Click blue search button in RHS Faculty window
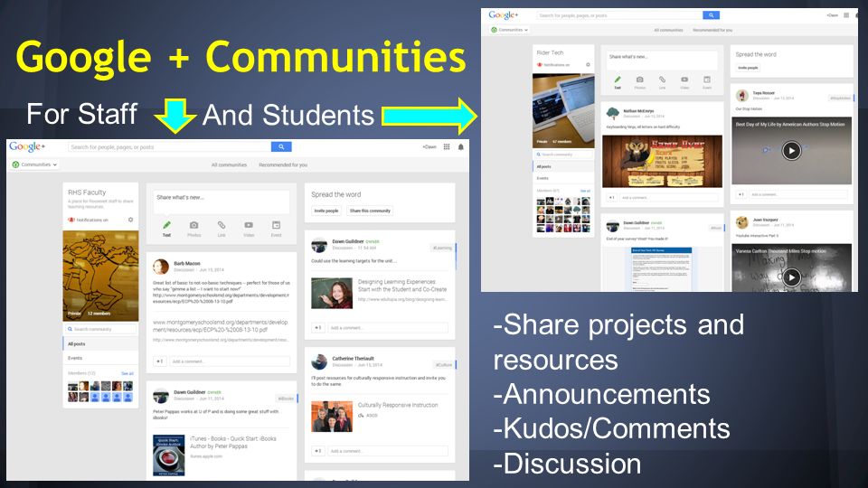 tap(281, 146)
